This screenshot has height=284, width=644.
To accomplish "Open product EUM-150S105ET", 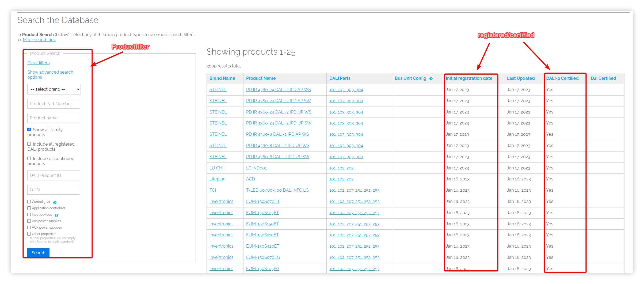I will click(x=262, y=213).
